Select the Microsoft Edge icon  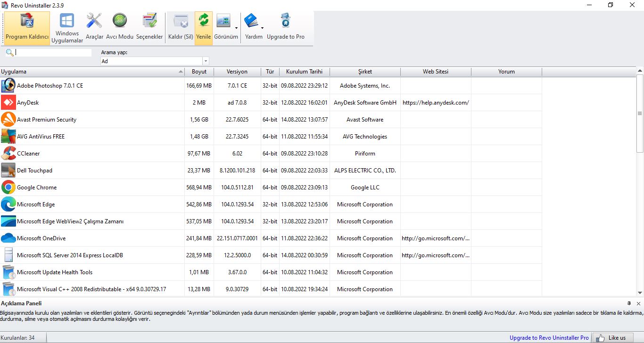point(8,204)
